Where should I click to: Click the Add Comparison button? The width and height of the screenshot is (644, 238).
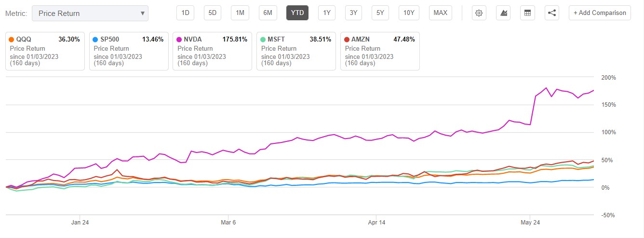(x=600, y=13)
